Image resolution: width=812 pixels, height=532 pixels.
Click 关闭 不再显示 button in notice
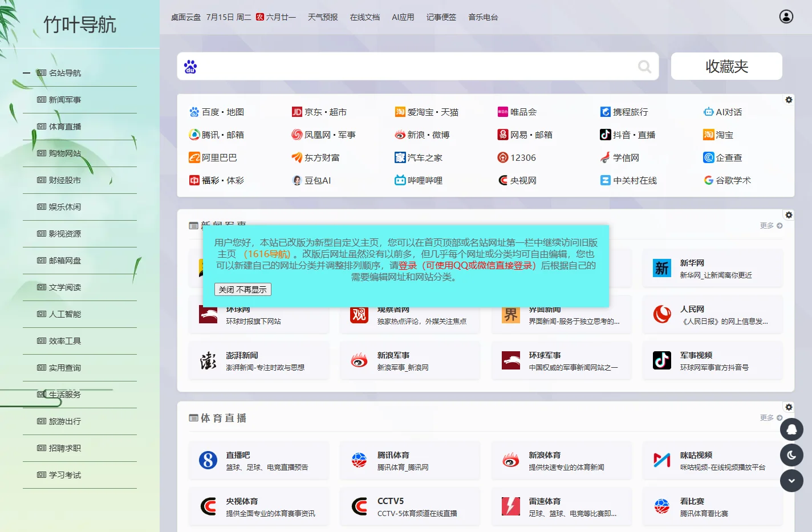pos(243,290)
